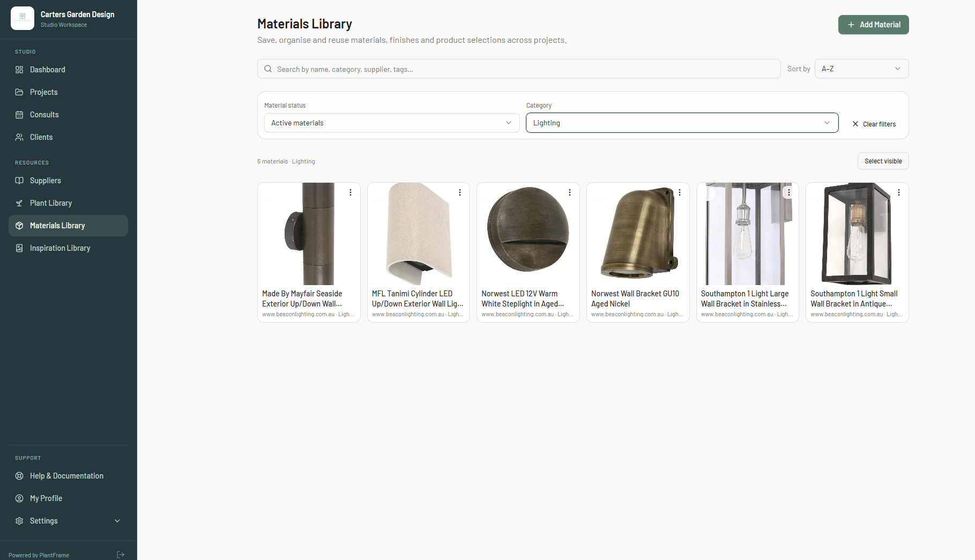Click the My Profile user icon

click(19, 498)
